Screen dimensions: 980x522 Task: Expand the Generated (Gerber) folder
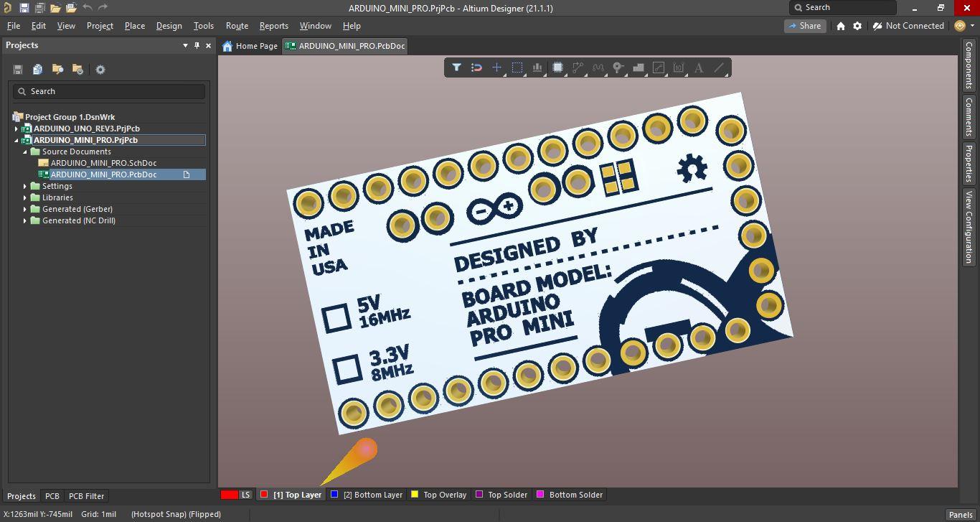click(25, 209)
